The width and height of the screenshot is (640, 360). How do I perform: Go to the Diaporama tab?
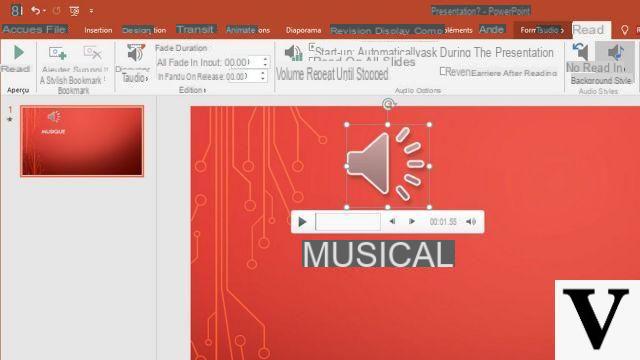click(x=303, y=30)
